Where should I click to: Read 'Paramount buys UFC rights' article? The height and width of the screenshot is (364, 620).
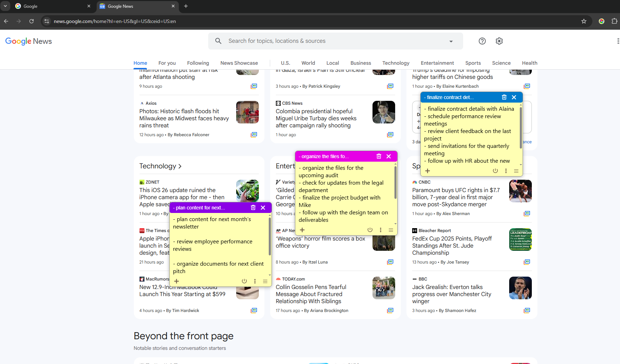click(x=456, y=197)
